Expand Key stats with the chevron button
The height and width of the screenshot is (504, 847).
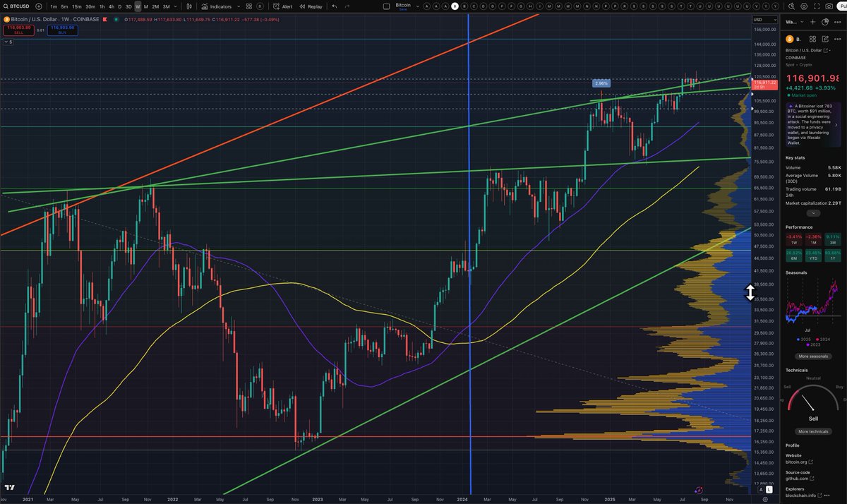point(813,212)
